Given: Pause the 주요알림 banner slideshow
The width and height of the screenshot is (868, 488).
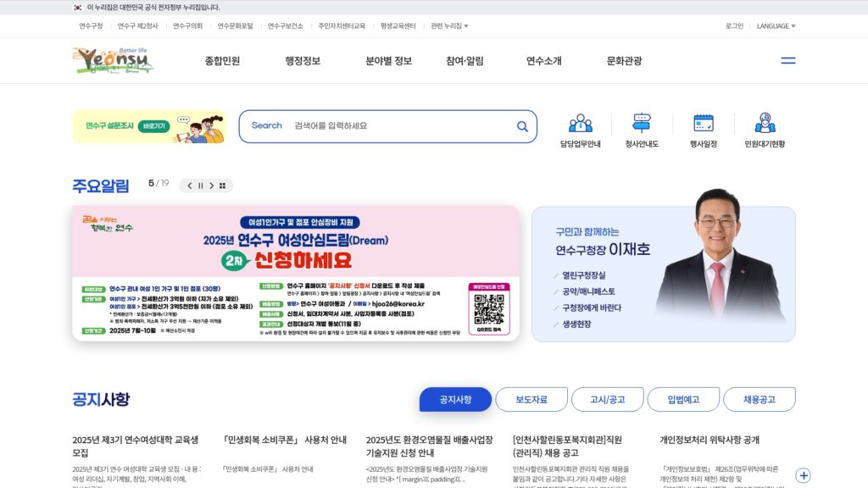Looking at the screenshot, I should click(x=200, y=186).
